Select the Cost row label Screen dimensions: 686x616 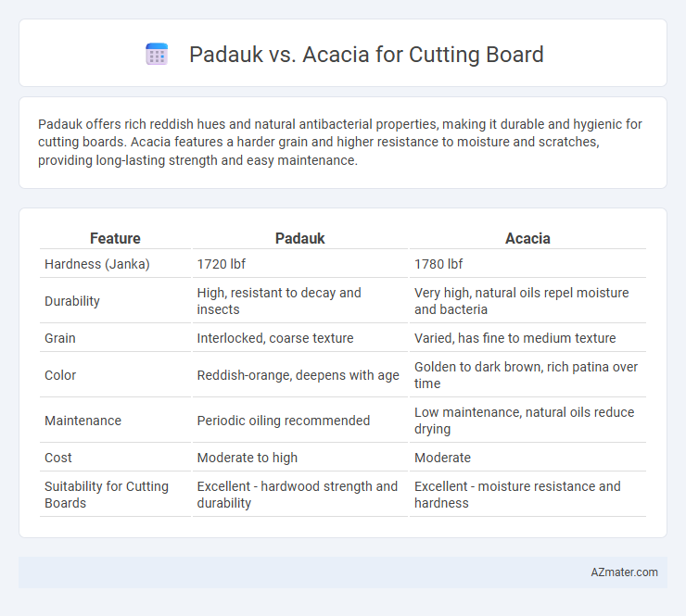(x=58, y=458)
